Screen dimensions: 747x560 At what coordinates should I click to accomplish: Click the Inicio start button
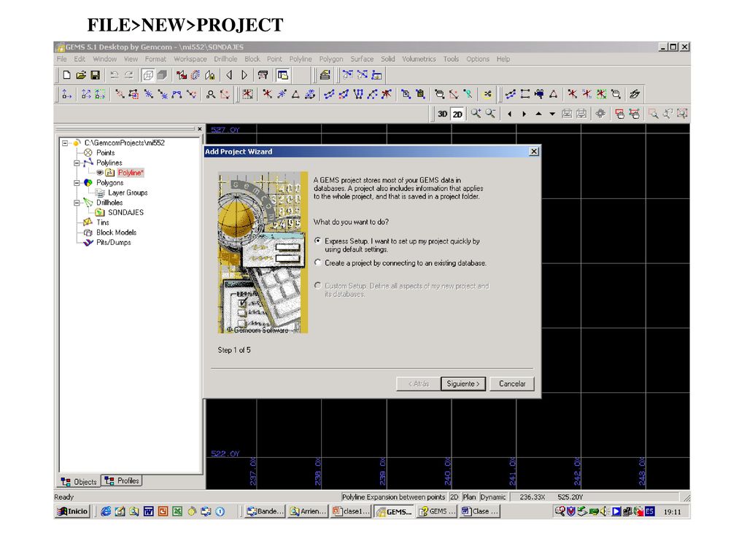point(73,511)
